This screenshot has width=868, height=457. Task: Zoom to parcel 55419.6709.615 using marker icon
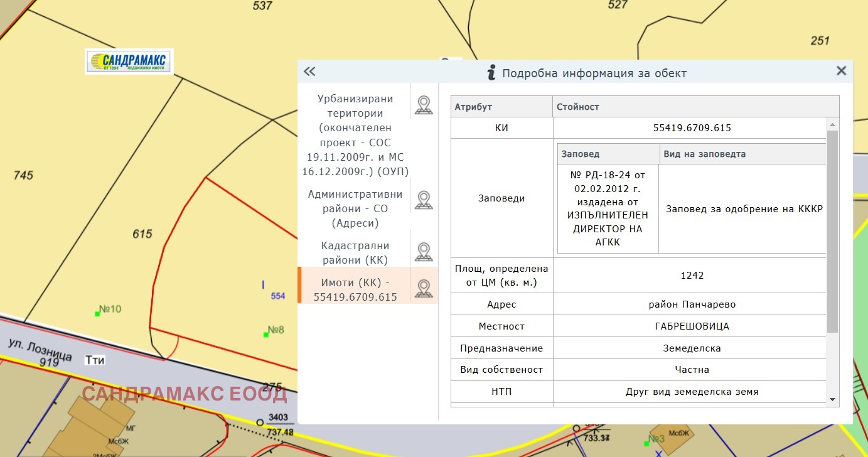coord(424,289)
